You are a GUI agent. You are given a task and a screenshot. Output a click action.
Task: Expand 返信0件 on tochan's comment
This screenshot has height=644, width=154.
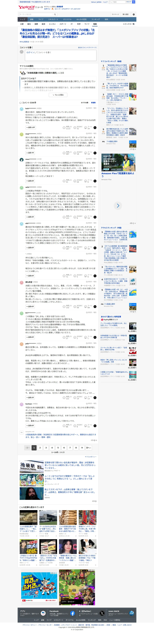click(x=30, y=426)
